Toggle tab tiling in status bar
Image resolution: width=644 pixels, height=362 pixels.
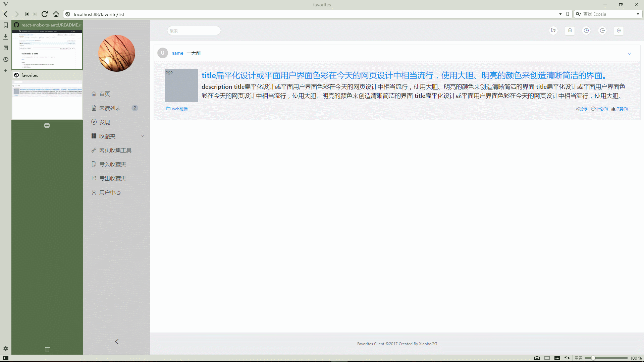pyautogui.click(x=547, y=358)
